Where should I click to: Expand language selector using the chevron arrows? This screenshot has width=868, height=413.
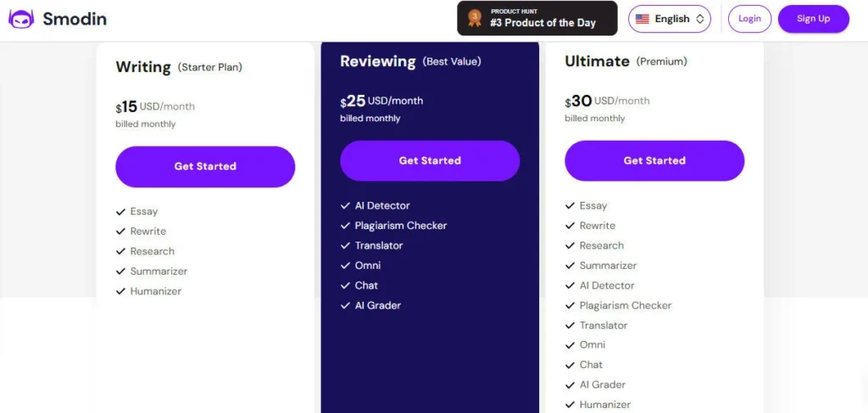[700, 19]
